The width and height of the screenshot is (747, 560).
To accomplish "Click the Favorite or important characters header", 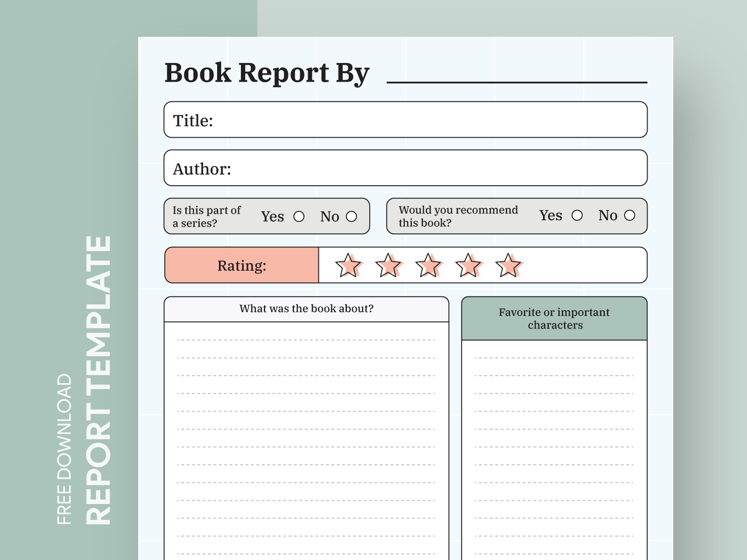I will pos(554,318).
